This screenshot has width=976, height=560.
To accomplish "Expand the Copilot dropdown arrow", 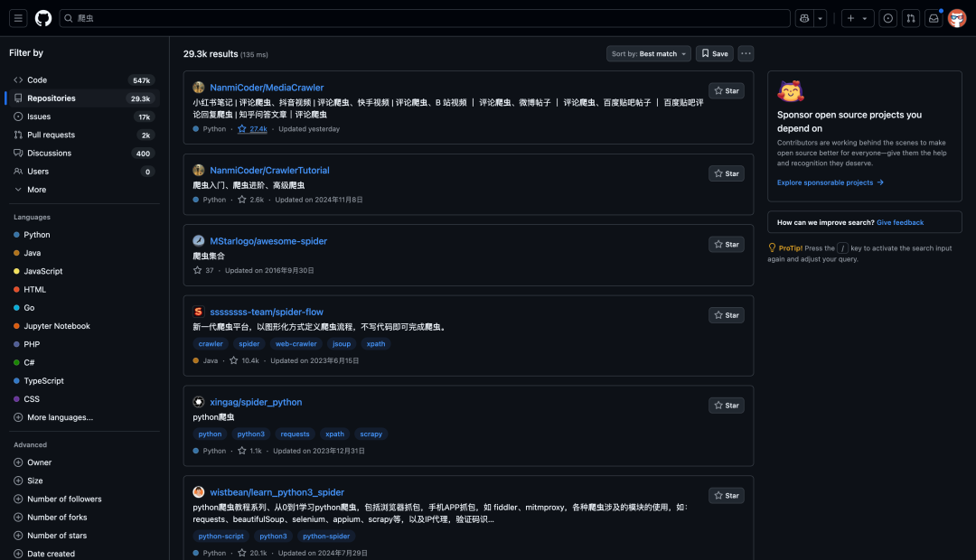I will [820, 18].
